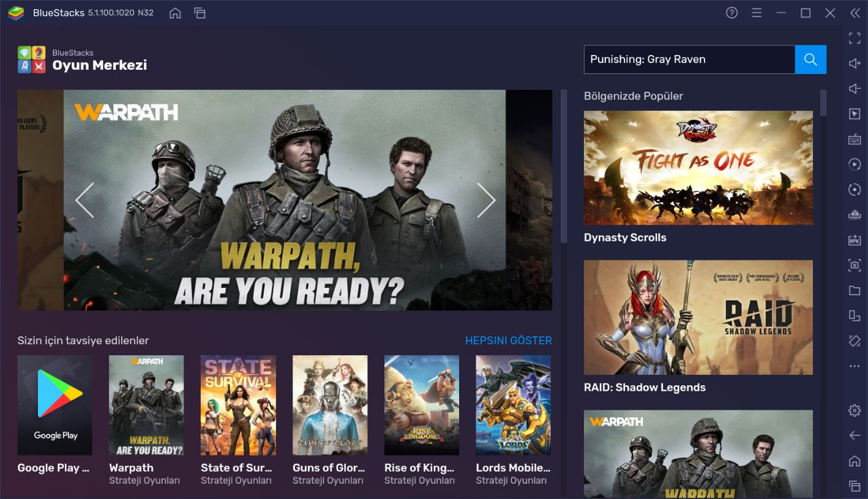Screen dimensions: 868x499
Task: Click the search magnifier button
Action: (x=810, y=59)
